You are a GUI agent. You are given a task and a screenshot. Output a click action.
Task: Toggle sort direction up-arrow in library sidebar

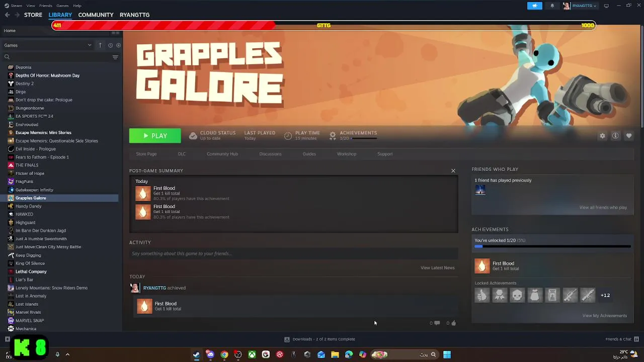(100, 45)
